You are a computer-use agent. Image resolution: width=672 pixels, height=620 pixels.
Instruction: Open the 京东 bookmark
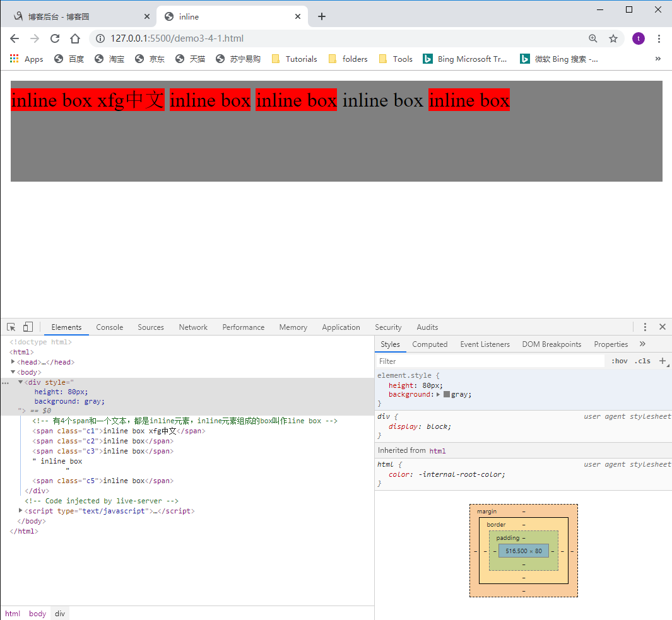(150, 59)
